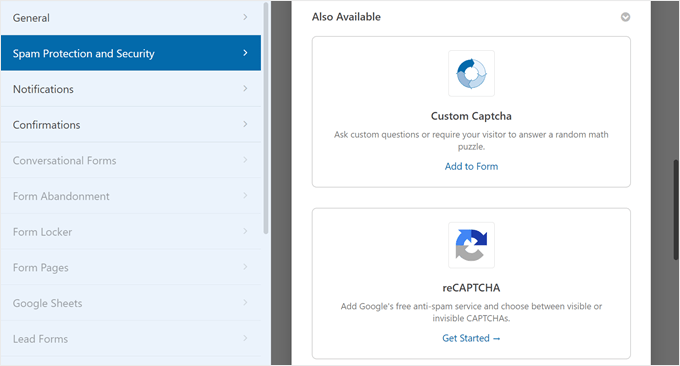Click the Custom Captcha title
Viewport: 680px width, 366px height.
471,116
